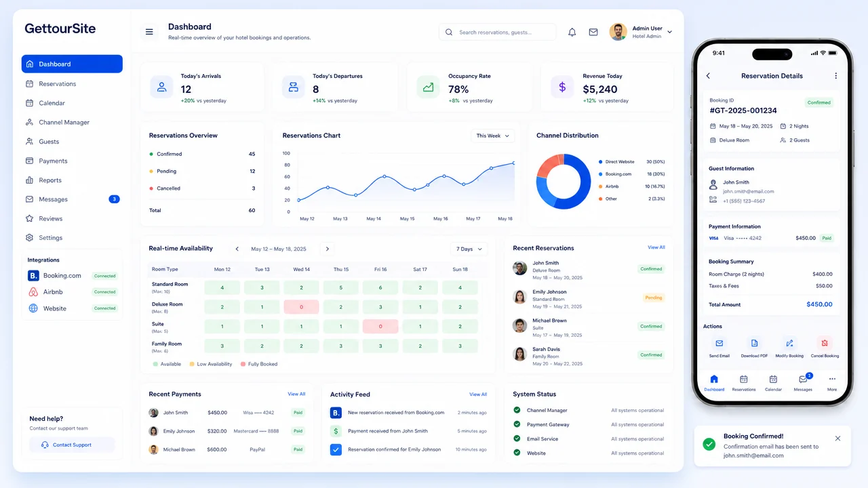The height and width of the screenshot is (488, 868).
Task: Tap the Download PDF icon
Action: [754, 344]
